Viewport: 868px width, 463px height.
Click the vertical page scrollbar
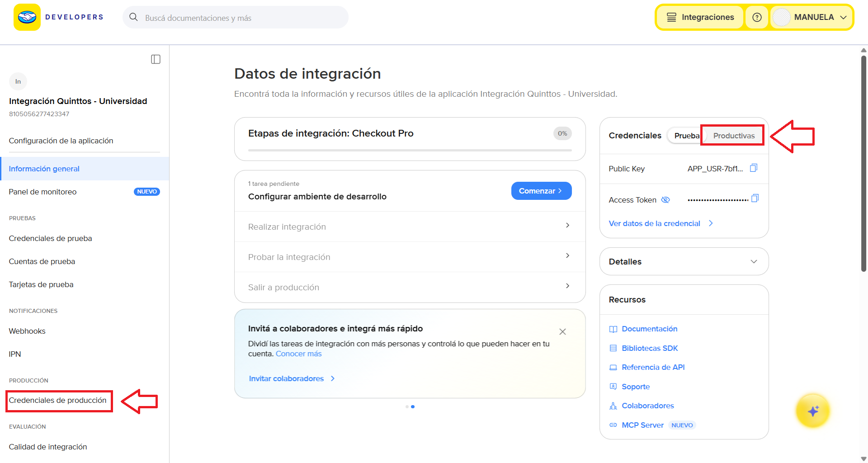pos(864,163)
